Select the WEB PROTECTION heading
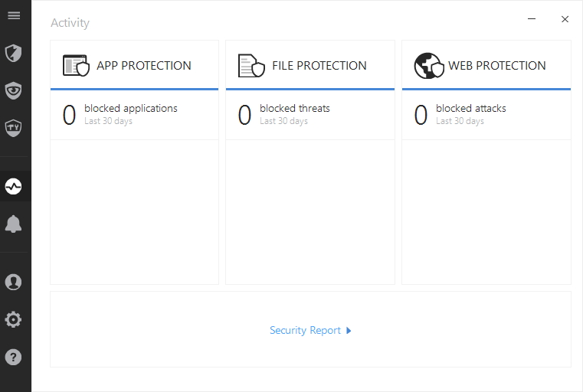The height and width of the screenshot is (392, 583). tap(497, 66)
